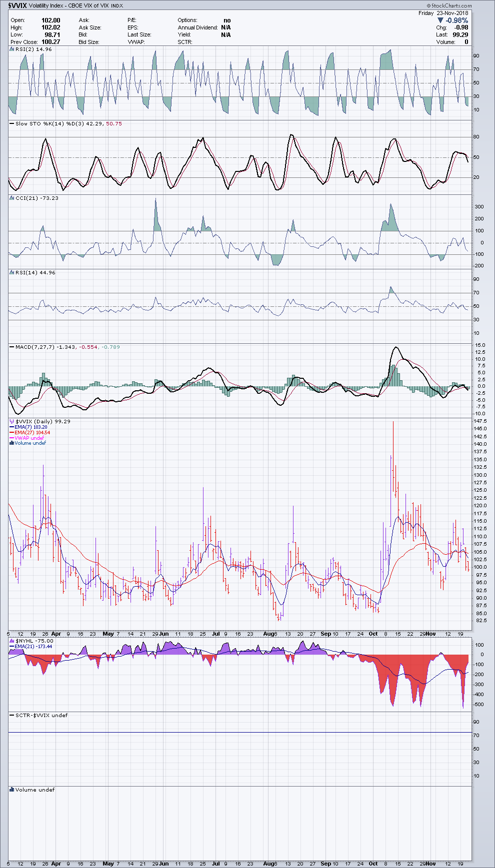The height and width of the screenshot is (868, 495).
Task: Click the purple $NYHL area icon
Action: (x=12, y=641)
